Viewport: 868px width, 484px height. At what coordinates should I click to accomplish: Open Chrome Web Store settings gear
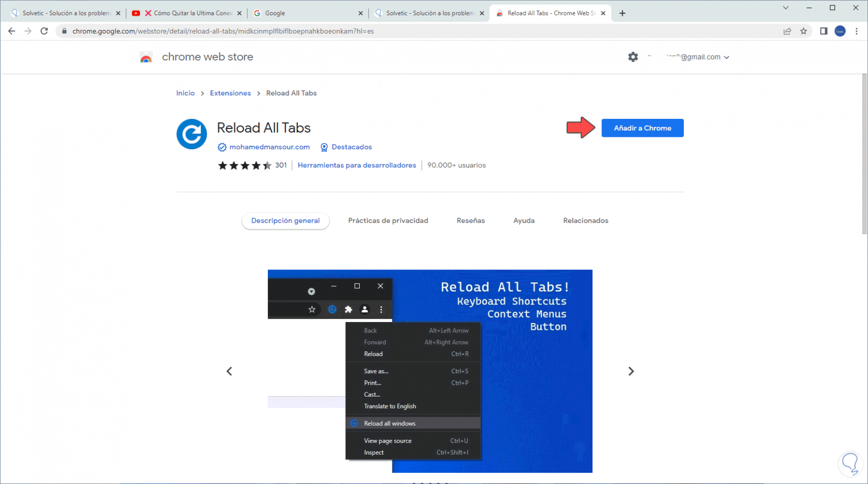633,57
